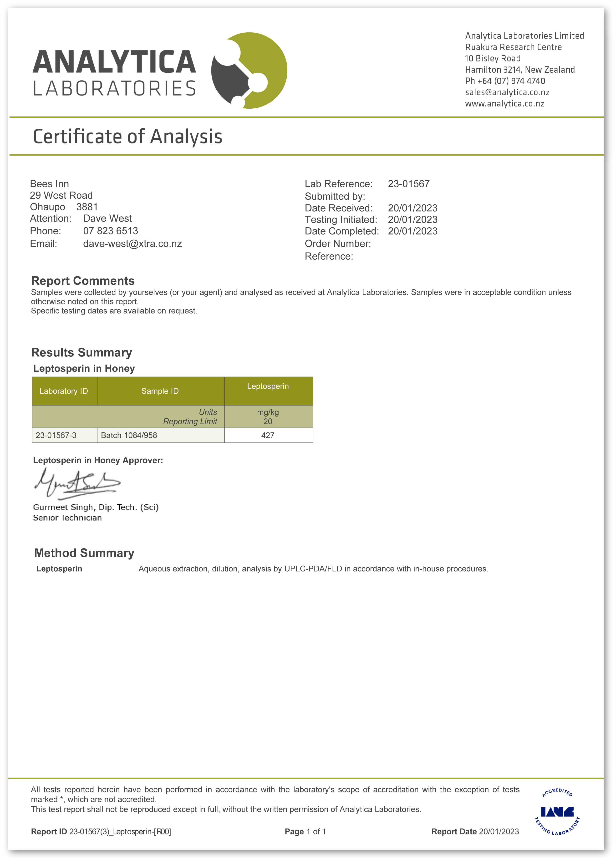Click the 'Page 1 of 1' footer indicator
The width and height of the screenshot is (616, 858).
point(305,832)
